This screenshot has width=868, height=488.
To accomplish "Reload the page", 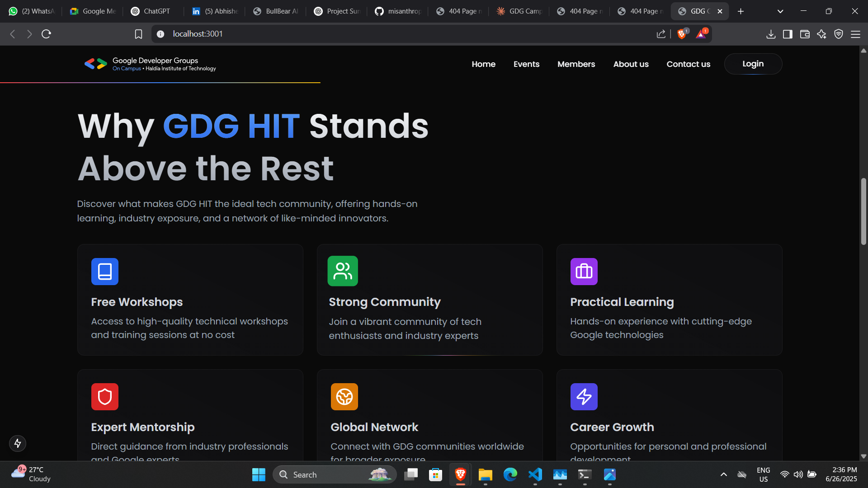I will click(x=46, y=34).
